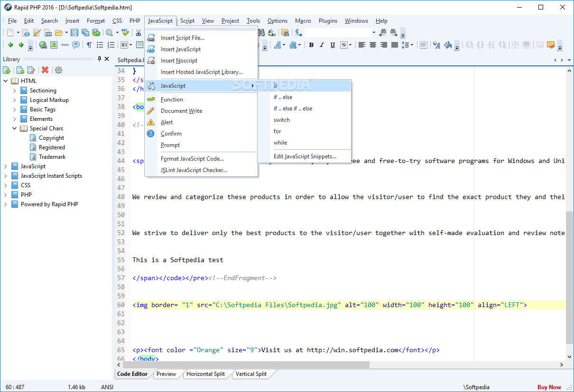
Task: Open the line spacing dropdown
Action: [412, 45]
